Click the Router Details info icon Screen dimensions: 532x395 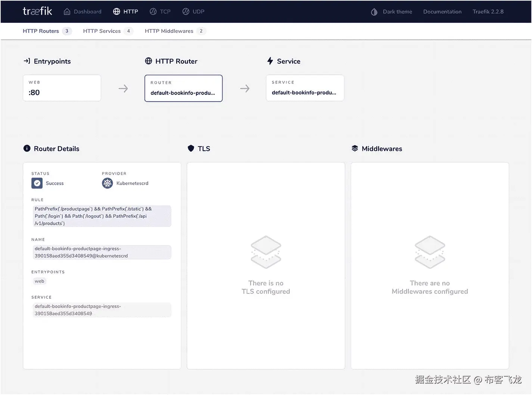click(x=27, y=148)
